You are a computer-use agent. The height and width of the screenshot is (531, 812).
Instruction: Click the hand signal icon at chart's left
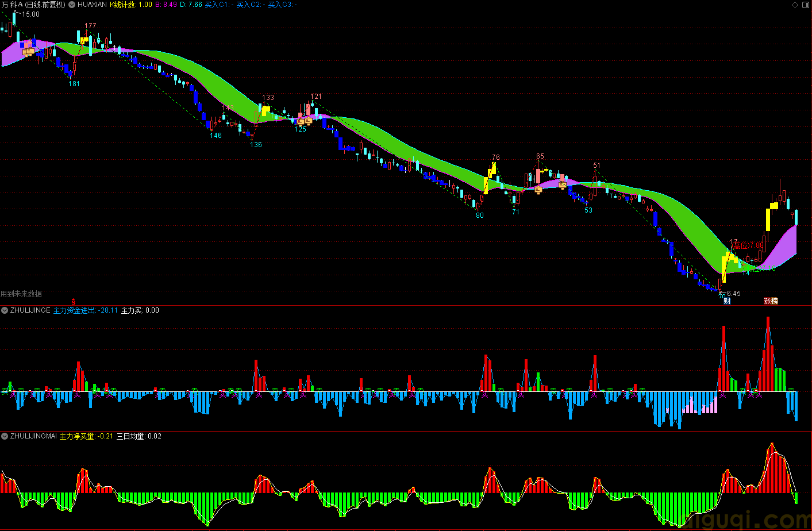(28, 52)
